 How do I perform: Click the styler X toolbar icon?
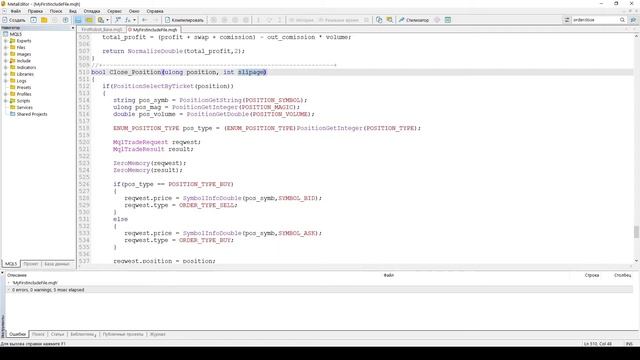tap(118, 20)
